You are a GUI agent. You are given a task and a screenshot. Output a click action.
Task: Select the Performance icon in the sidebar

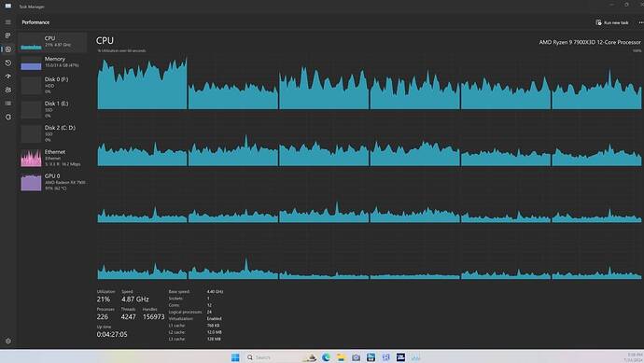(7, 49)
